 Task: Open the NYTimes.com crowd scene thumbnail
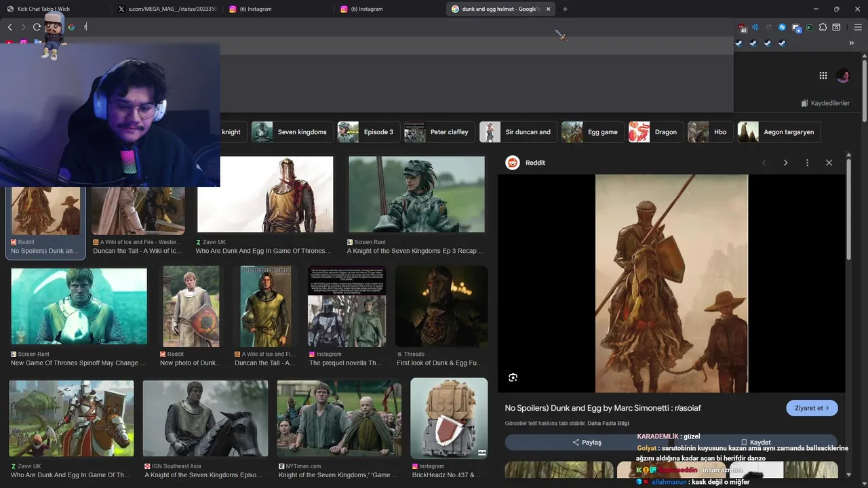[x=339, y=418]
